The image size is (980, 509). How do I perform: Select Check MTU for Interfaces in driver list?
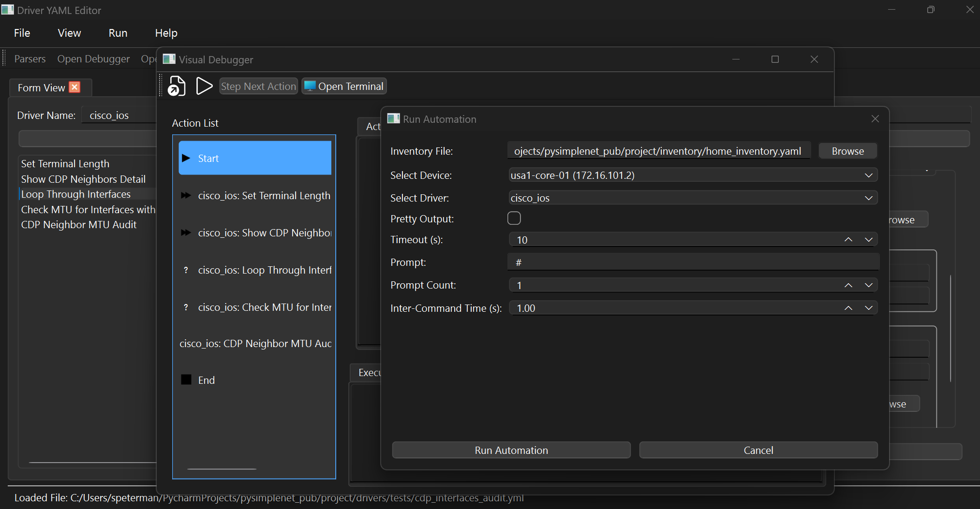click(x=88, y=209)
